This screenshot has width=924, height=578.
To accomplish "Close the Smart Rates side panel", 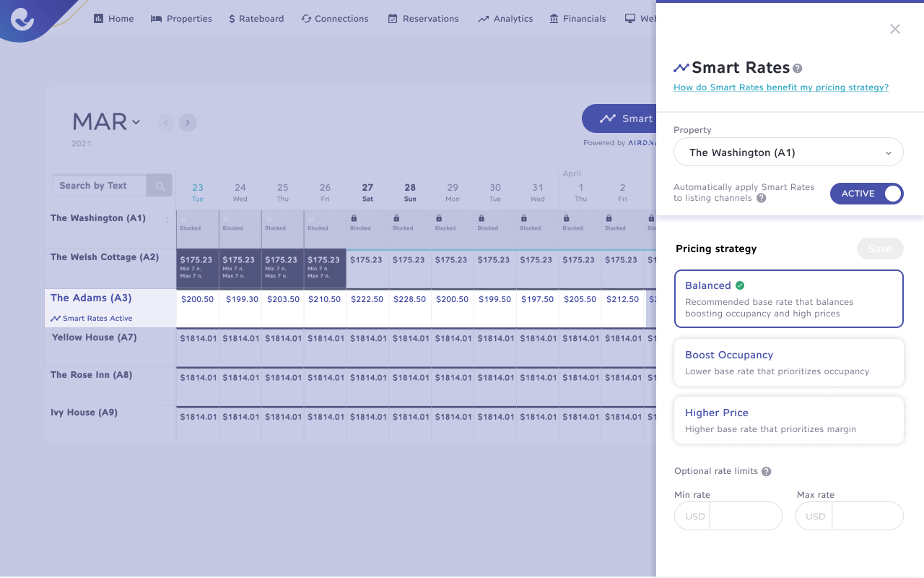I will [895, 29].
